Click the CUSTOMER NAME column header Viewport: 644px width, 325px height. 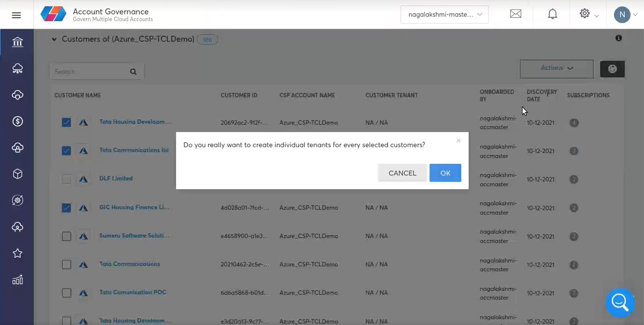[x=77, y=95]
